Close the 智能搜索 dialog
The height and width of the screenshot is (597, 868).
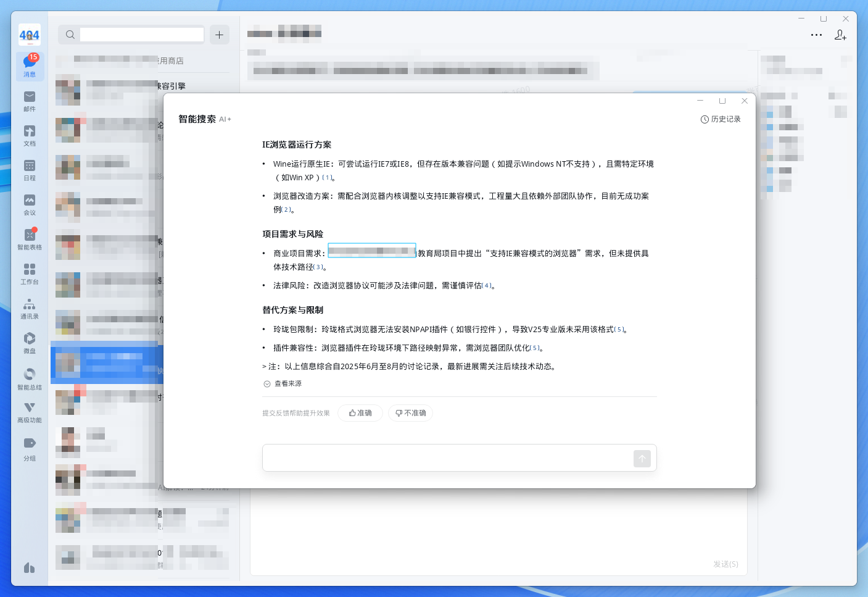745,101
